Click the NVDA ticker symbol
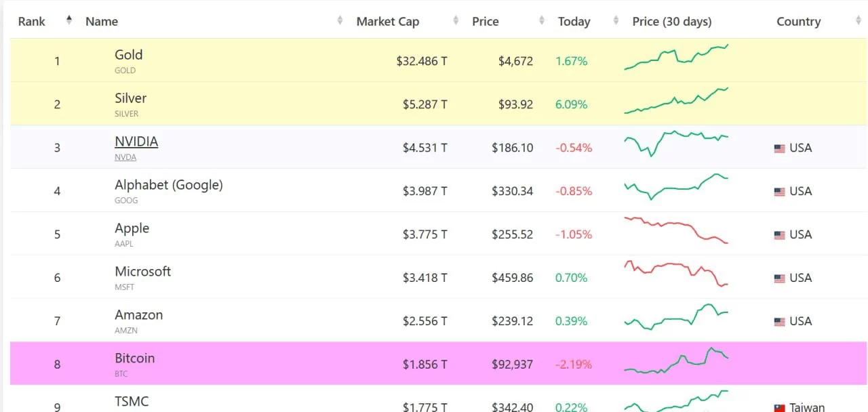 pos(125,157)
